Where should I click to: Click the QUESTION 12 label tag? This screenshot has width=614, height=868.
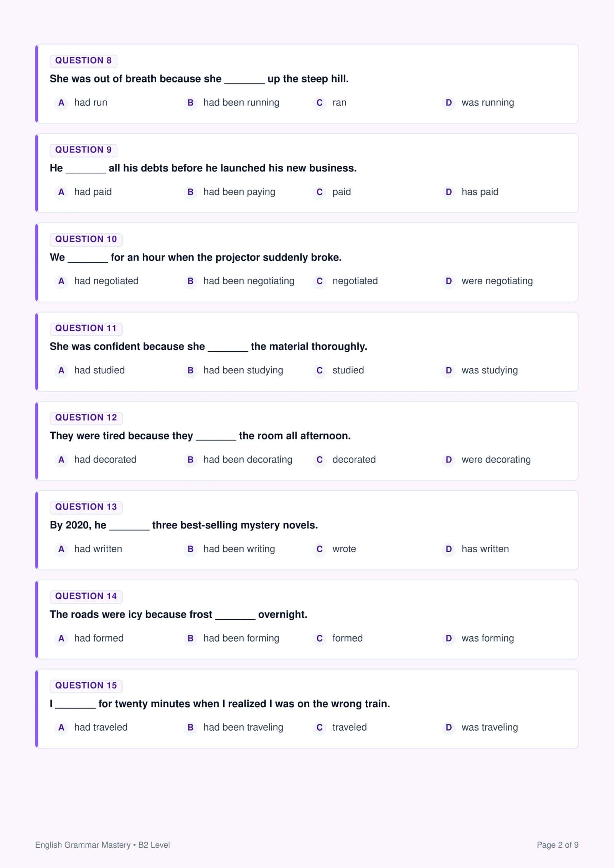point(86,417)
